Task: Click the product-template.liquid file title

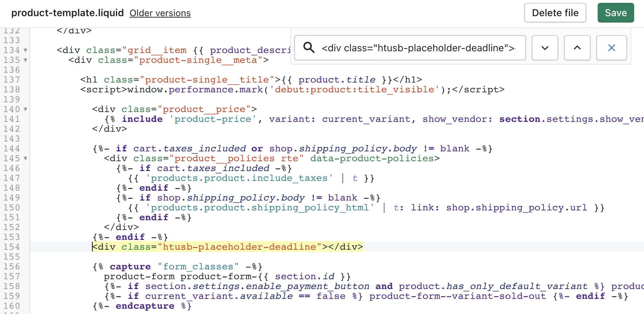Action: click(67, 13)
